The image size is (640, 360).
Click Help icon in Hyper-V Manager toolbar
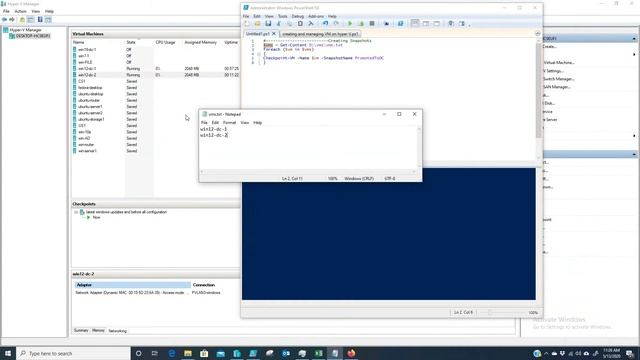40,20
